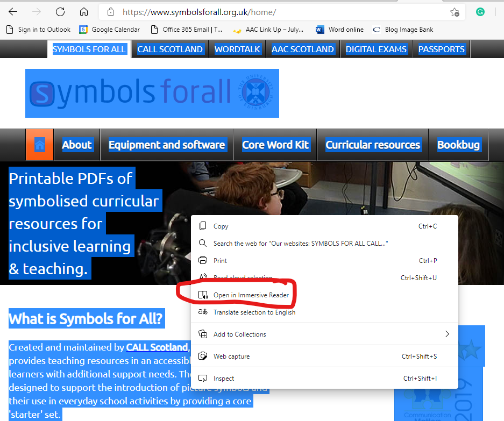504x421 pixels.
Task: Click the Read aloud selection icon
Action: [203, 277]
